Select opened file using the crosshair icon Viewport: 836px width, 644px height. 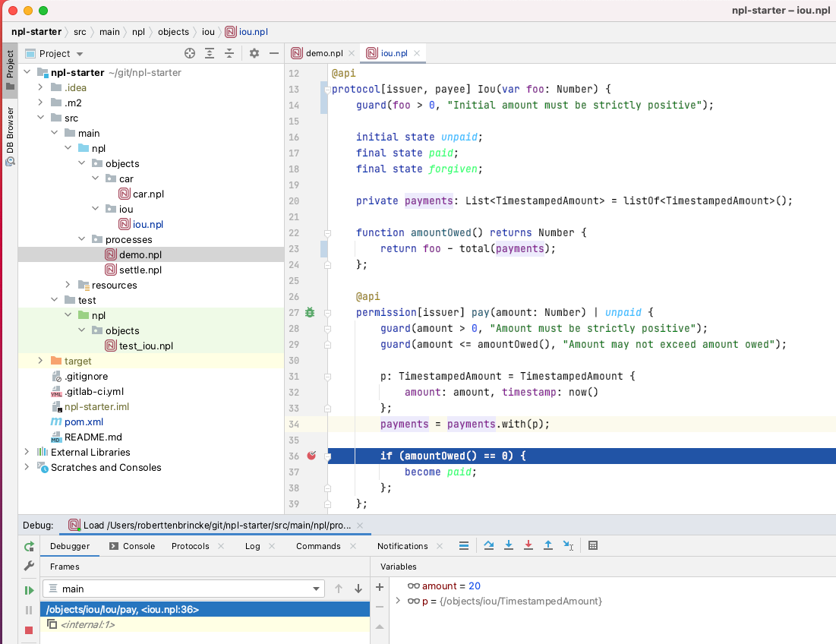[x=190, y=53]
